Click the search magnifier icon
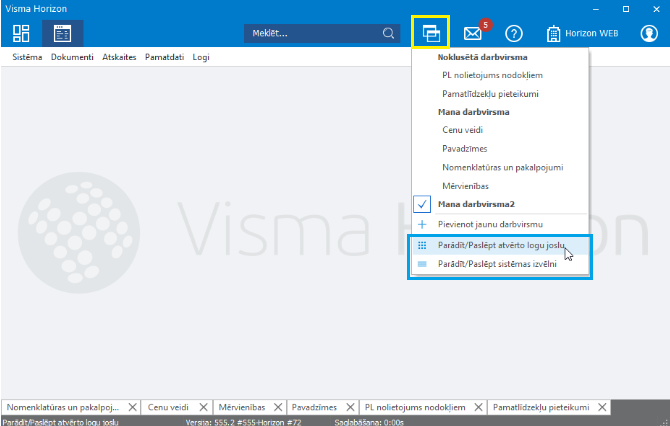670x426 pixels. 388,33
